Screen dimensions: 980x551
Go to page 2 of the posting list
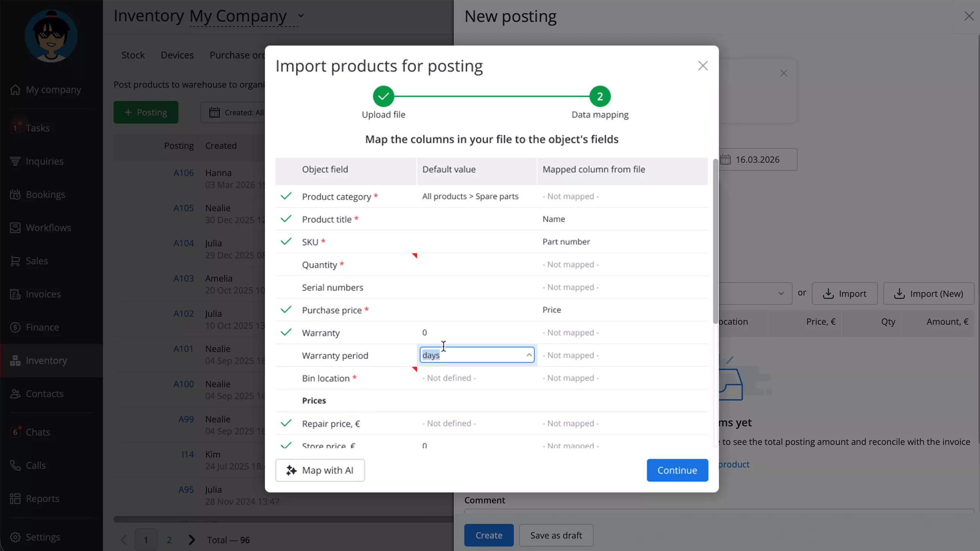(169, 540)
